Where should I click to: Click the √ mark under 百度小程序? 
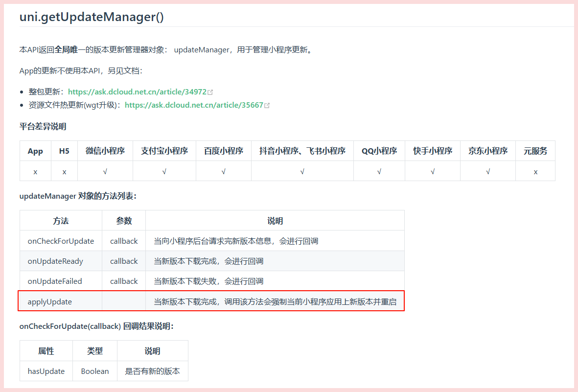tap(223, 171)
